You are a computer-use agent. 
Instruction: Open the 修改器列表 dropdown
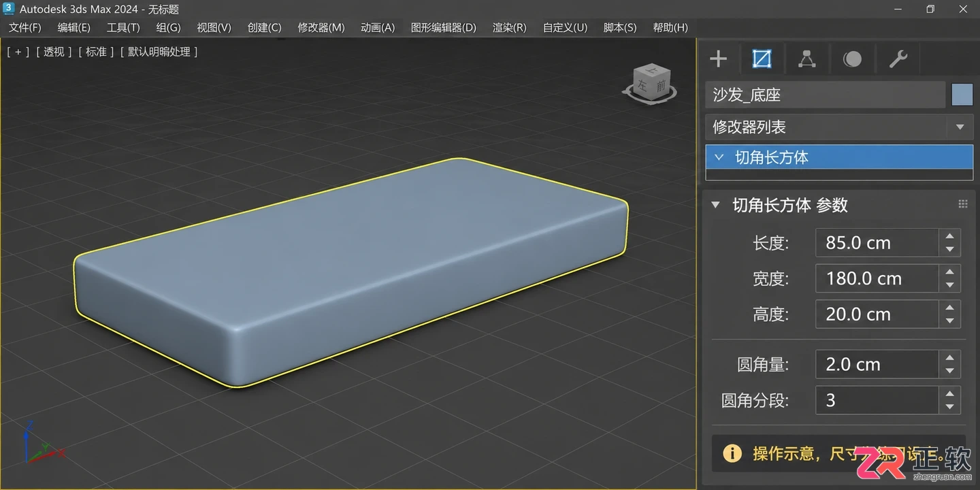pyautogui.click(x=839, y=127)
